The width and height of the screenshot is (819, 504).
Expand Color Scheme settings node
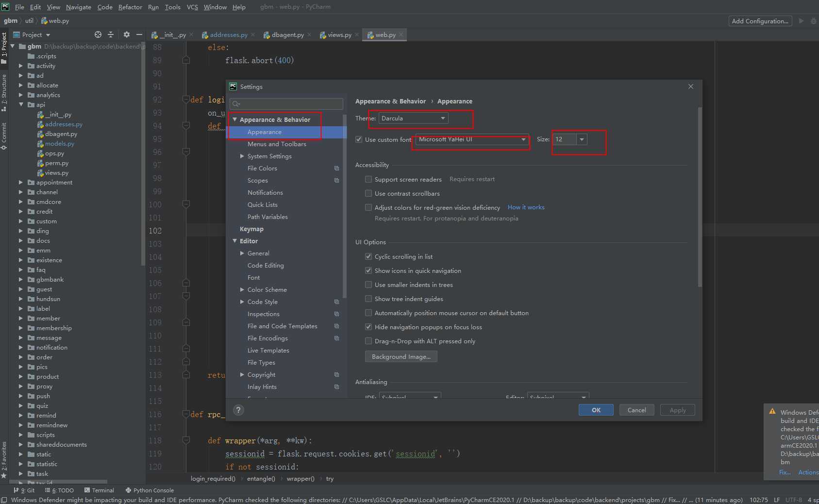coord(242,289)
